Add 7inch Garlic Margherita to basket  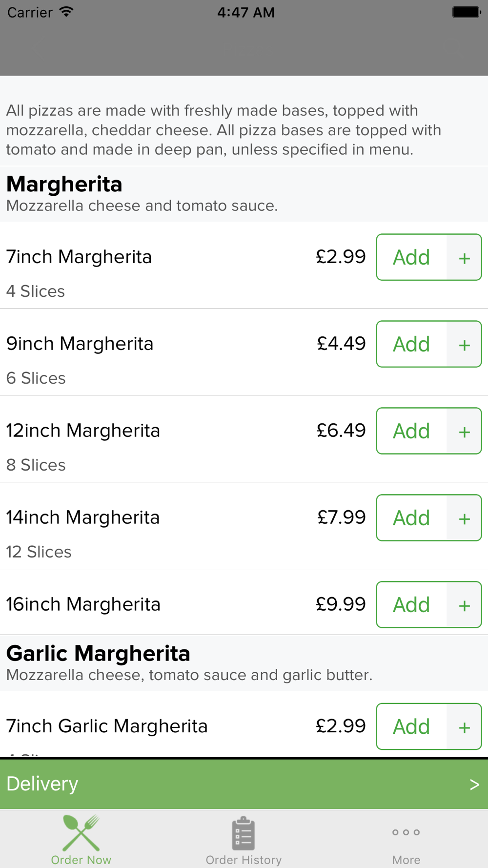[411, 727]
